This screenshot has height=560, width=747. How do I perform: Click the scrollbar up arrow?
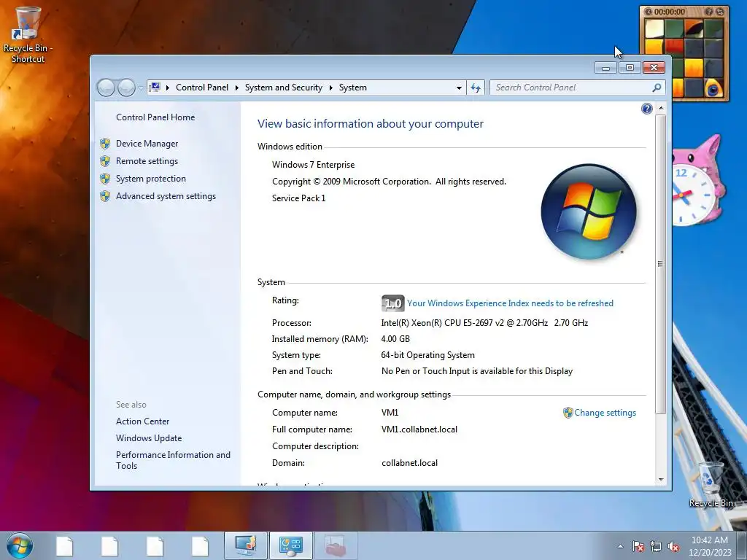661,109
